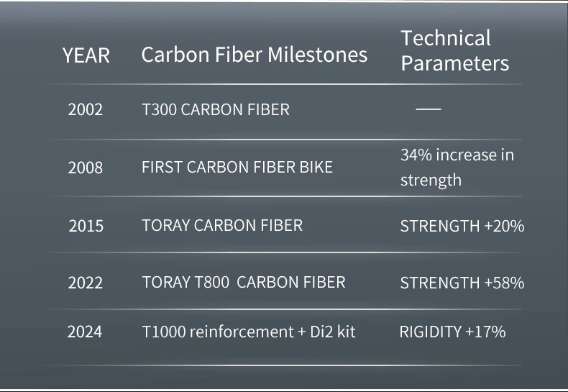Click the dash in the 2002 row
The width and height of the screenshot is (568, 392).
tap(428, 109)
